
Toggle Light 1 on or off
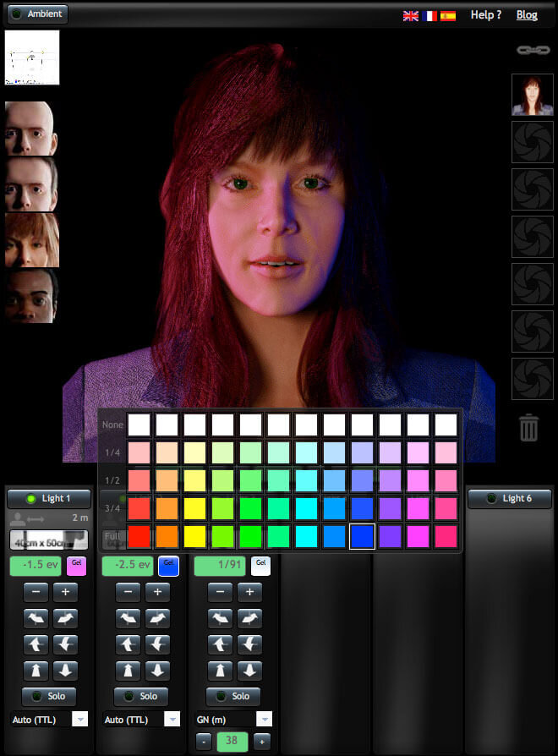click(49, 499)
